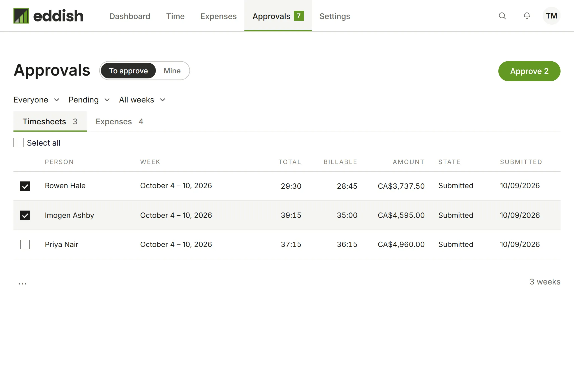This screenshot has height=392, width=574.
Task: Click the 3 weeks footer count
Action: pyautogui.click(x=545, y=282)
